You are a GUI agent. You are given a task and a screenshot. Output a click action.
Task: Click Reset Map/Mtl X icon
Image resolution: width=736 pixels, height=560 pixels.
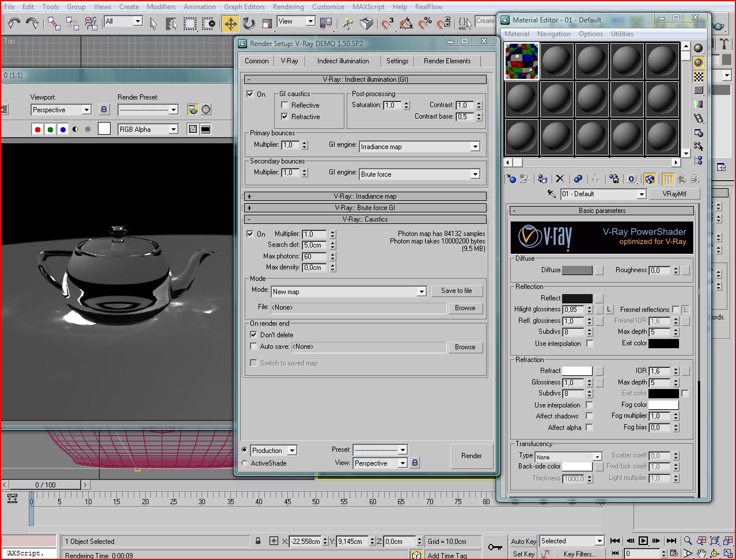tap(560, 179)
